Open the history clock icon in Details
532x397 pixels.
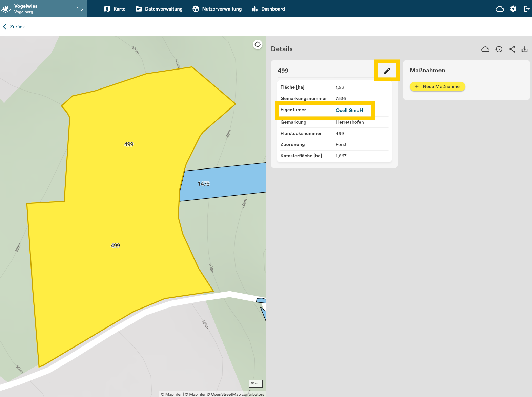tap(498, 49)
